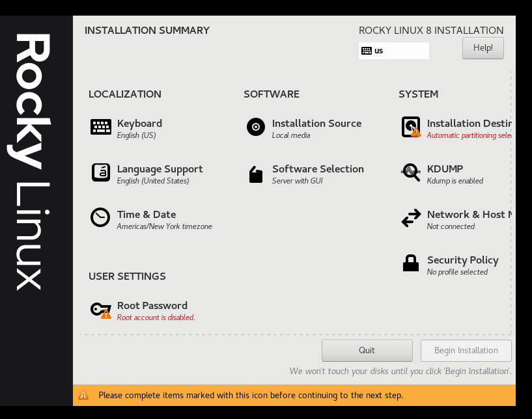This screenshot has height=419, width=532.
Task: Open the Security Policy label
Action: click(463, 260)
